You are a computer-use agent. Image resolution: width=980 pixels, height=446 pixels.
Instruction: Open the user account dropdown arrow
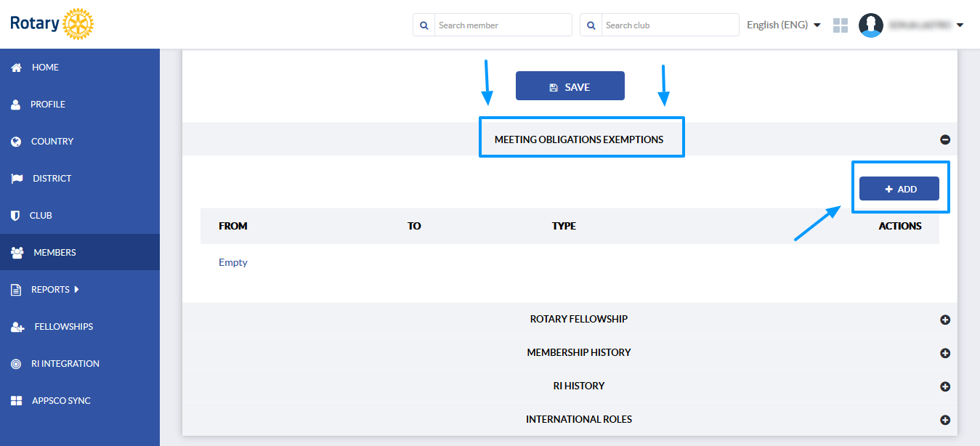[x=960, y=25]
